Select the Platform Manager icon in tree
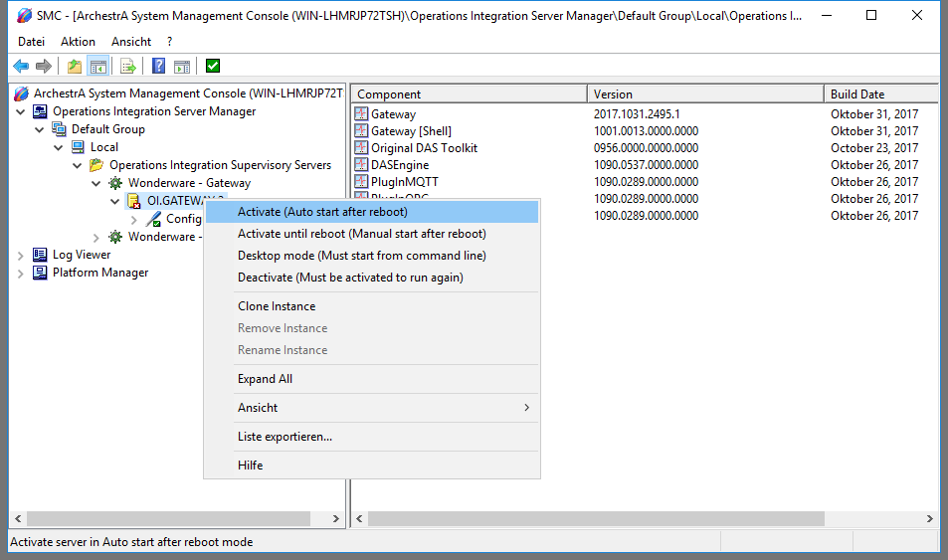948x560 pixels. click(x=40, y=273)
